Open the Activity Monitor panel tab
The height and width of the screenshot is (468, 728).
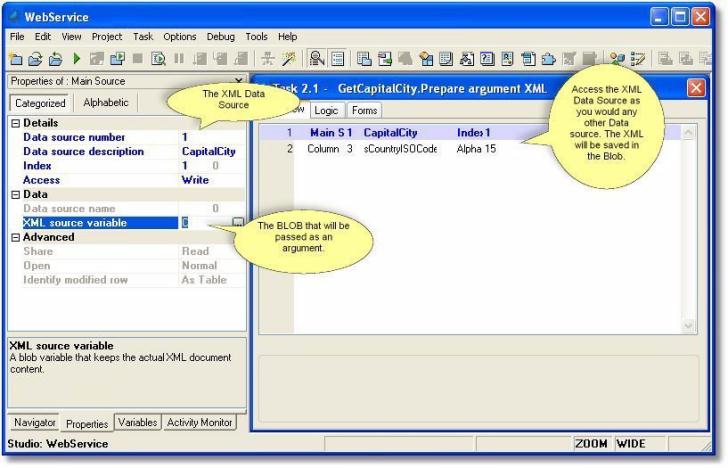point(199,423)
